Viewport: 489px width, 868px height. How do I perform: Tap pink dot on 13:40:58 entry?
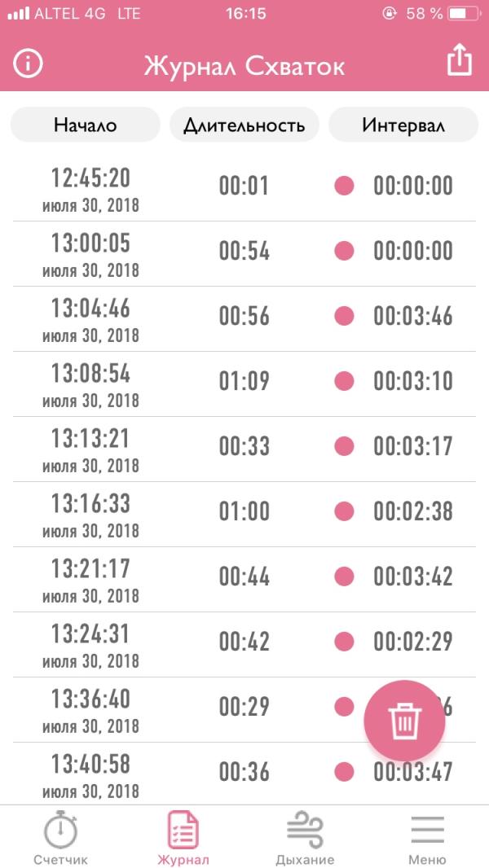[x=344, y=772]
